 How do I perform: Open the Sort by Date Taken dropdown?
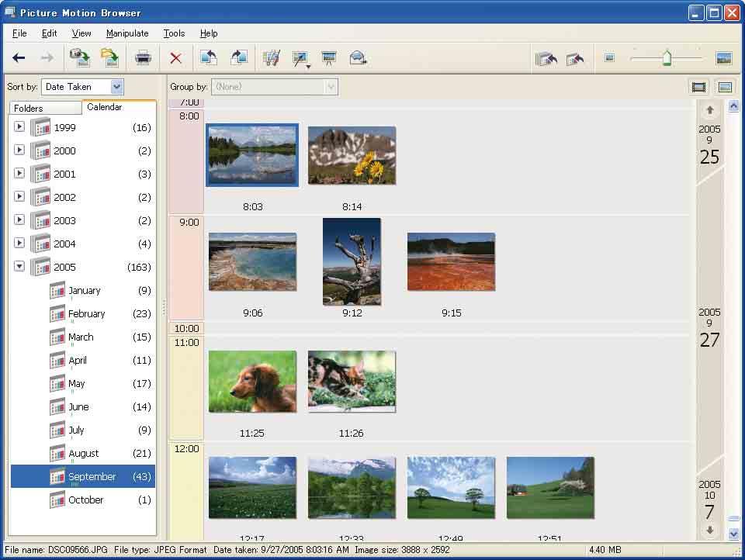117,86
